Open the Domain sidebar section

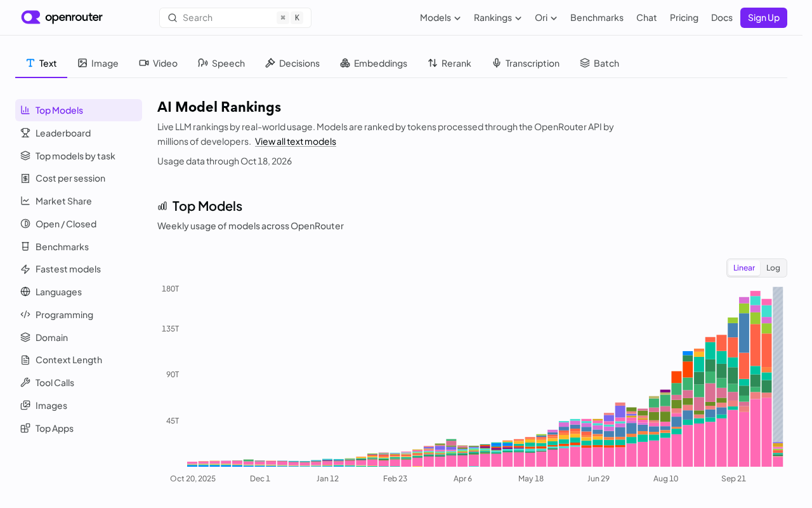click(79, 337)
